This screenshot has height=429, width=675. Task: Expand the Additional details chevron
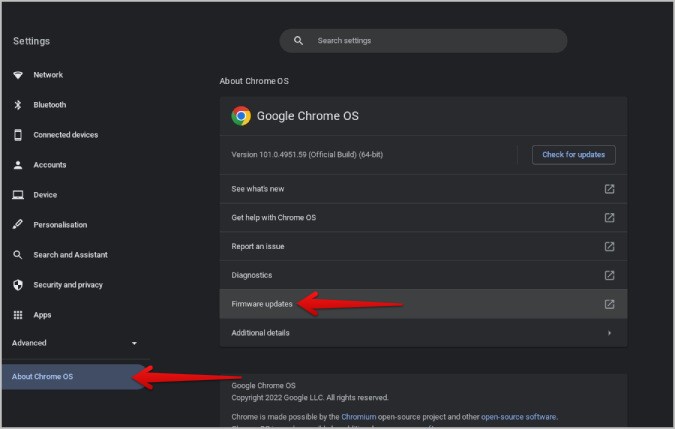[x=609, y=333]
